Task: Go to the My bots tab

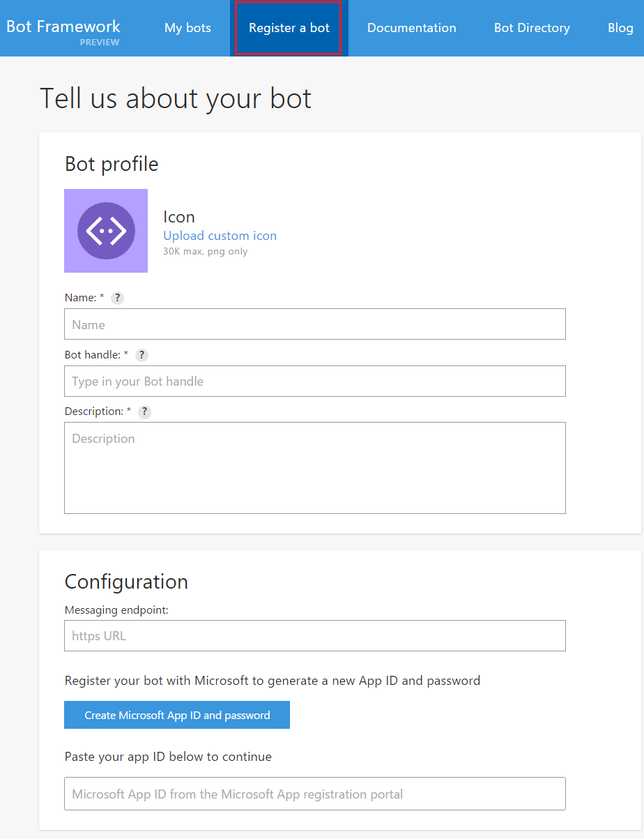Action: [187, 28]
